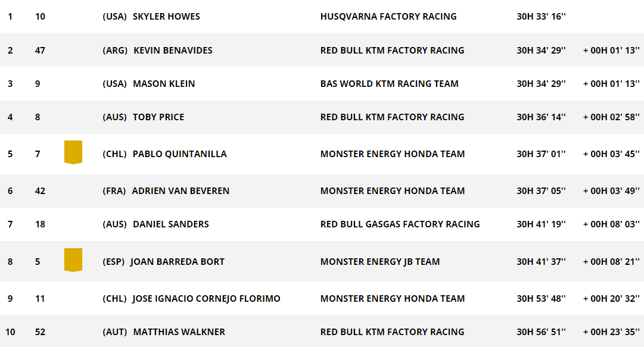This screenshot has width=644, height=347.
Task: Open Jose Ignacio Cornejo Florimo entry
Action: click(x=206, y=299)
